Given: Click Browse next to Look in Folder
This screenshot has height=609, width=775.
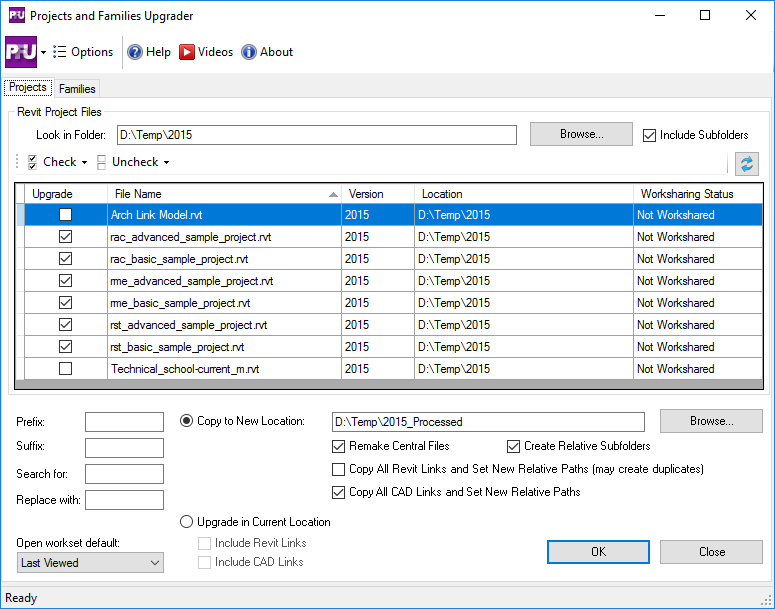Looking at the screenshot, I should tap(581, 134).
